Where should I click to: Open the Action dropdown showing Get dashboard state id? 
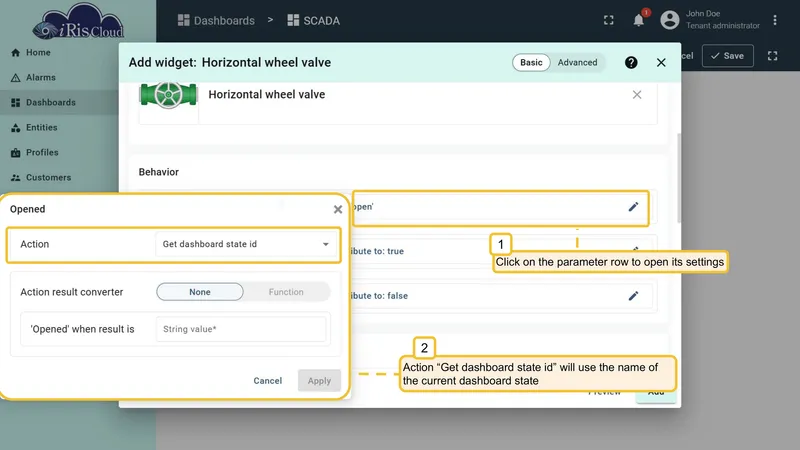[x=246, y=244]
